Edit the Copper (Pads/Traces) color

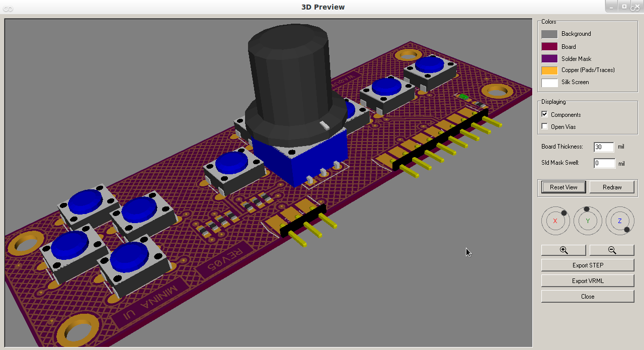[549, 70]
